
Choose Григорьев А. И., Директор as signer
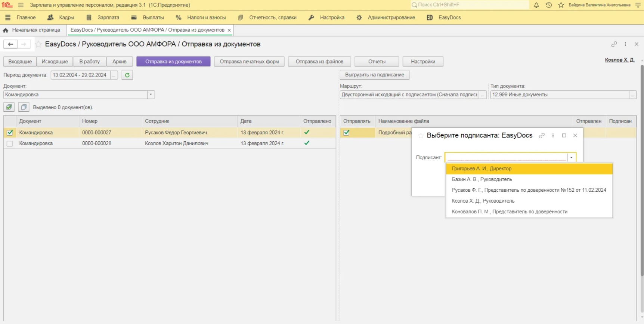529,169
